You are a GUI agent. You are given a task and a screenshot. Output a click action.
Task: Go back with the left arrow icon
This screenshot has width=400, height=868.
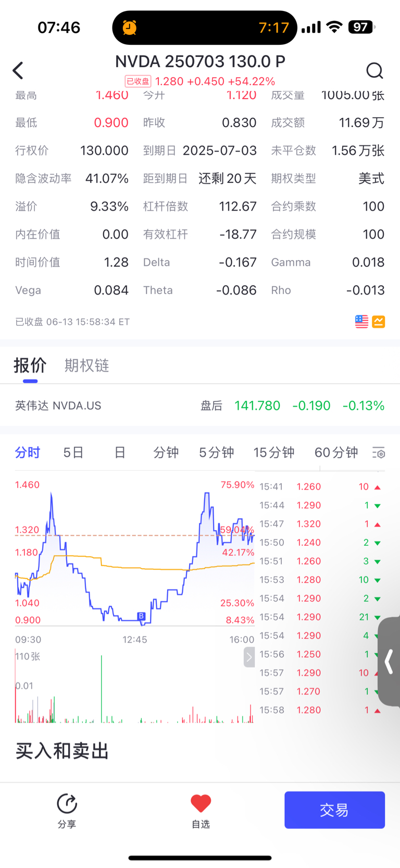[18, 70]
